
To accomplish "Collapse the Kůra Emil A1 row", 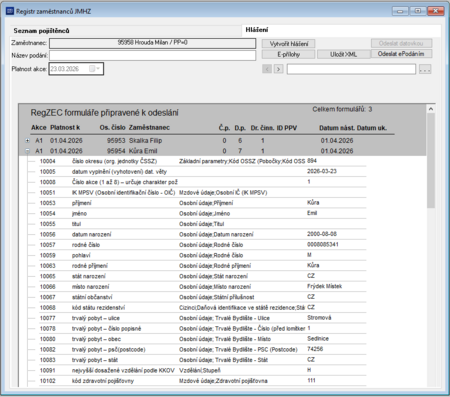I will [28, 151].
